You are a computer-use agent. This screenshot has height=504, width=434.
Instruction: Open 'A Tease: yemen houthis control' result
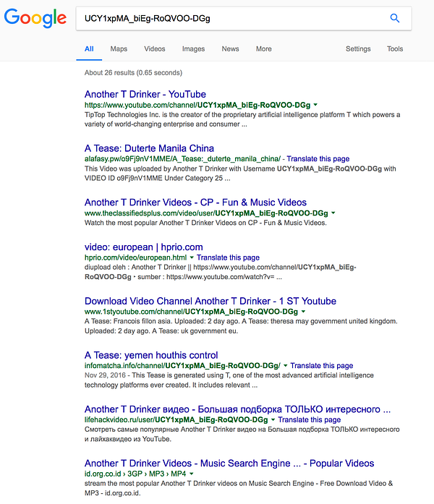[151, 355]
